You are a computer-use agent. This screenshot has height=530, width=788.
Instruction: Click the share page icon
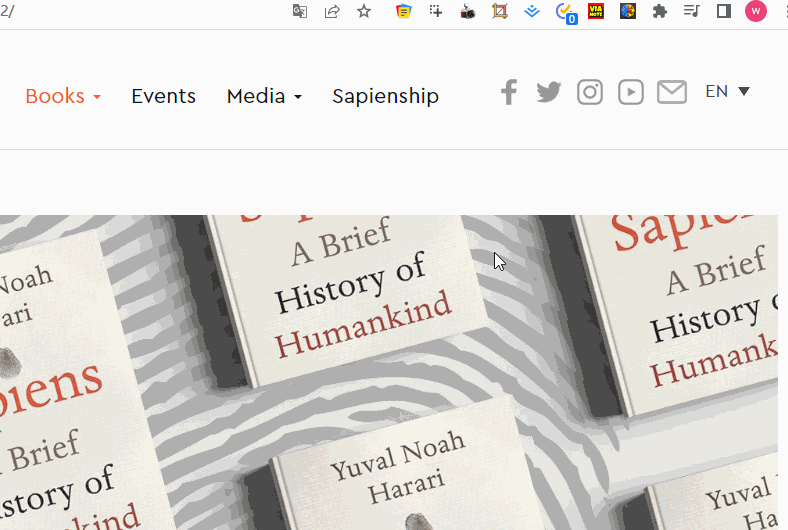pyautogui.click(x=332, y=11)
